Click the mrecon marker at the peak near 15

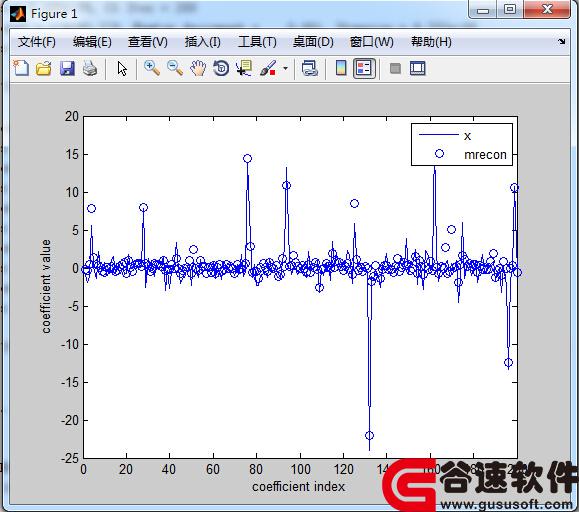click(247, 158)
